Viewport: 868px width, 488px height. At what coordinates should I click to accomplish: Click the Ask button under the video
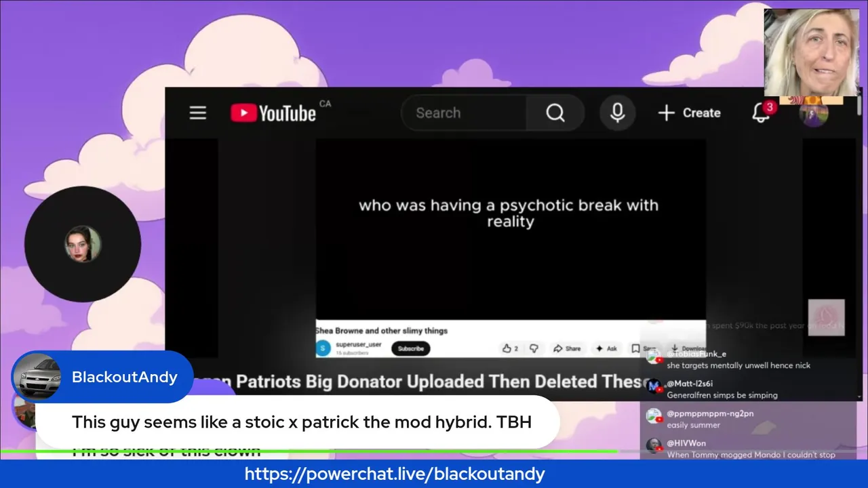click(606, 348)
